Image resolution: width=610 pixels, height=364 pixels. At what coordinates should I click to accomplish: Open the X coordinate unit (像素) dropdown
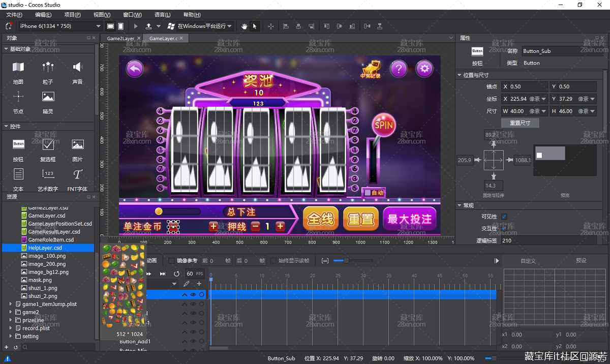coord(544,99)
